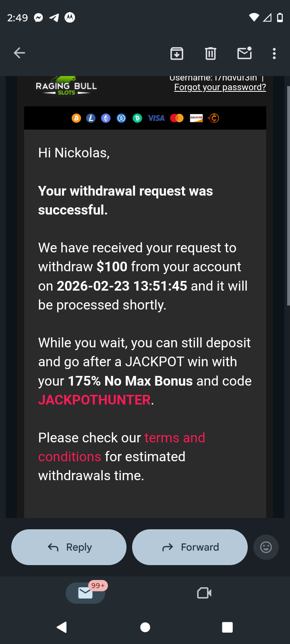Open the Forgot your password link
This screenshot has width=290, height=644.
pos(220,87)
